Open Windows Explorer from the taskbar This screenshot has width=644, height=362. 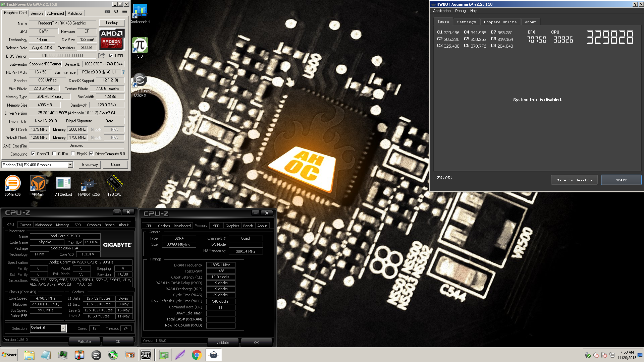coord(29,355)
